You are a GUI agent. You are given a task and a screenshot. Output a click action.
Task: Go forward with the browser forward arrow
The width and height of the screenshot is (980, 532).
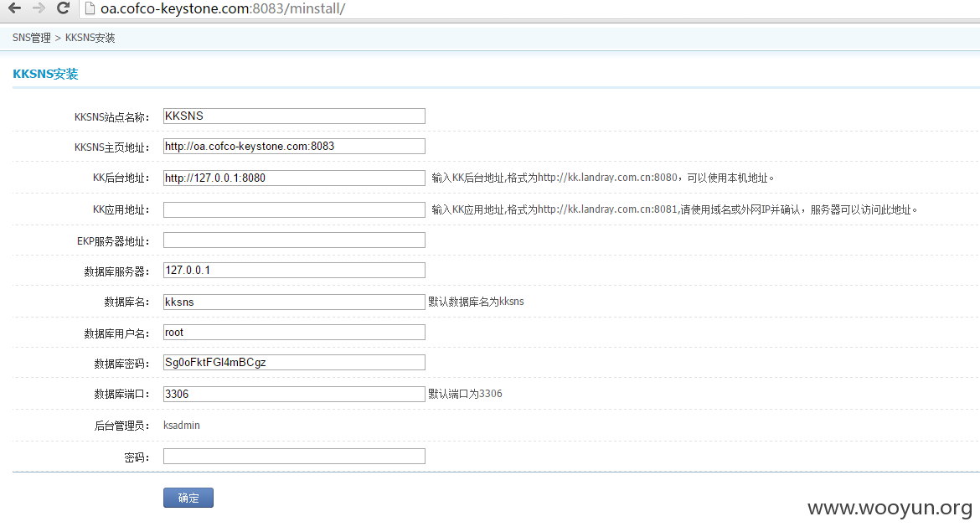click(x=39, y=8)
